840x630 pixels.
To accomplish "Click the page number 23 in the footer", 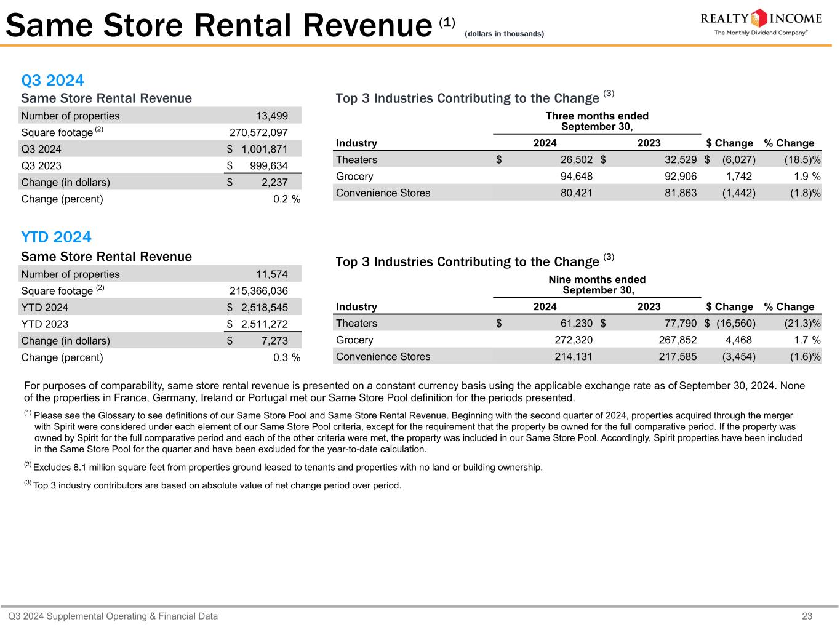I will coord(807,616).
